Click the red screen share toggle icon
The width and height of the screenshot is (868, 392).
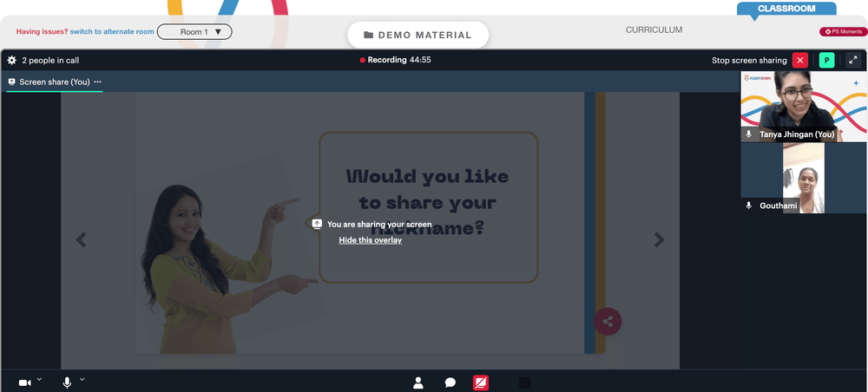click(481, 382)
